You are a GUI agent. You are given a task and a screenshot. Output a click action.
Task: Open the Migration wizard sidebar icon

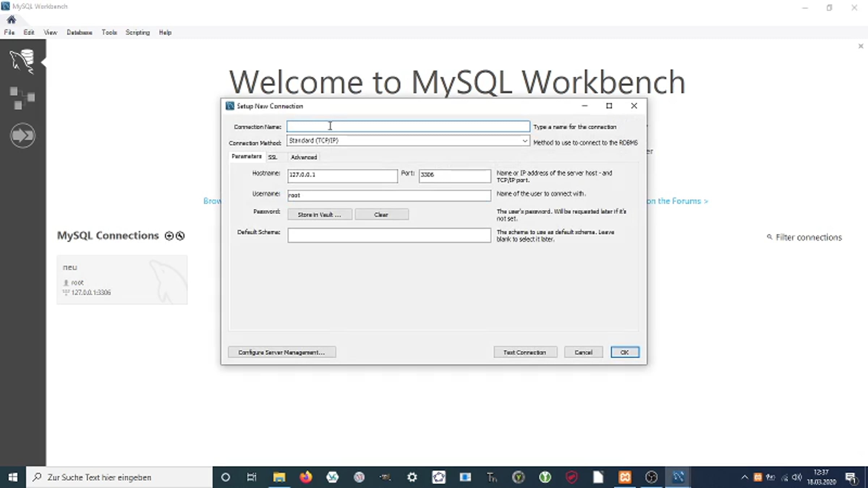click(x=22, y=136)
